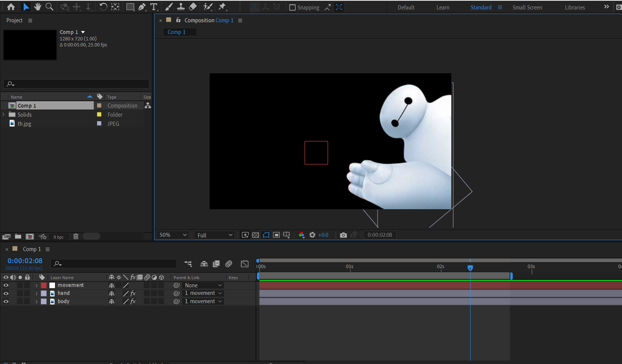
Task: Click the current timecode 0:00:02:08 in timeline
Action: [x=25, y=261]
